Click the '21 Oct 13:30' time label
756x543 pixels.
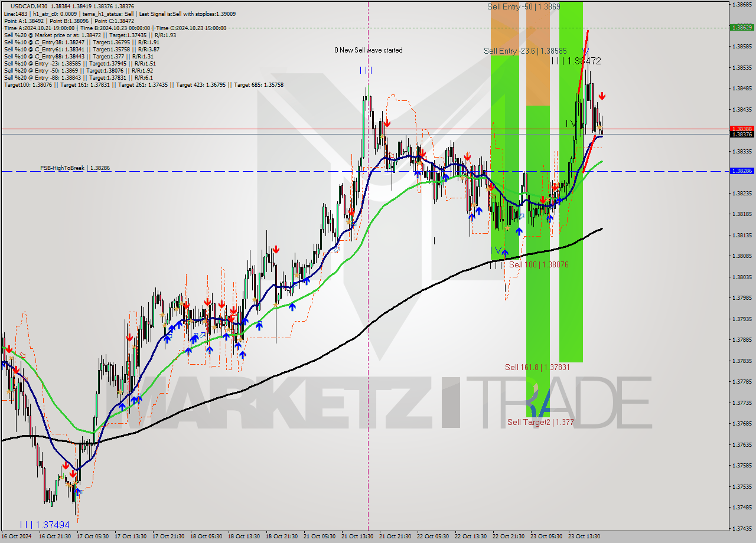point(357,537)
